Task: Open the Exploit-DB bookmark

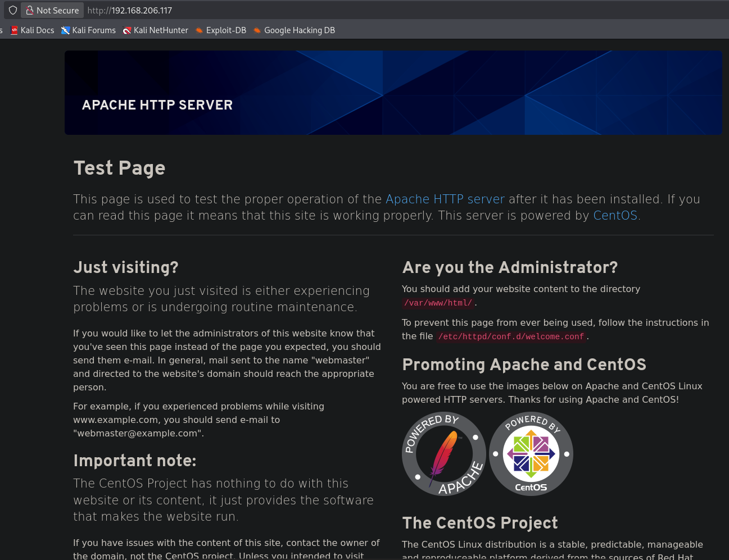Action: (221, 30)
